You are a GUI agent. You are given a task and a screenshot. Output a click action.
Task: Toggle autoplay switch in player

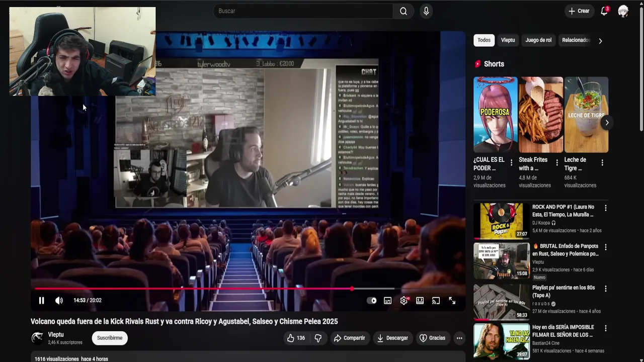372,301
